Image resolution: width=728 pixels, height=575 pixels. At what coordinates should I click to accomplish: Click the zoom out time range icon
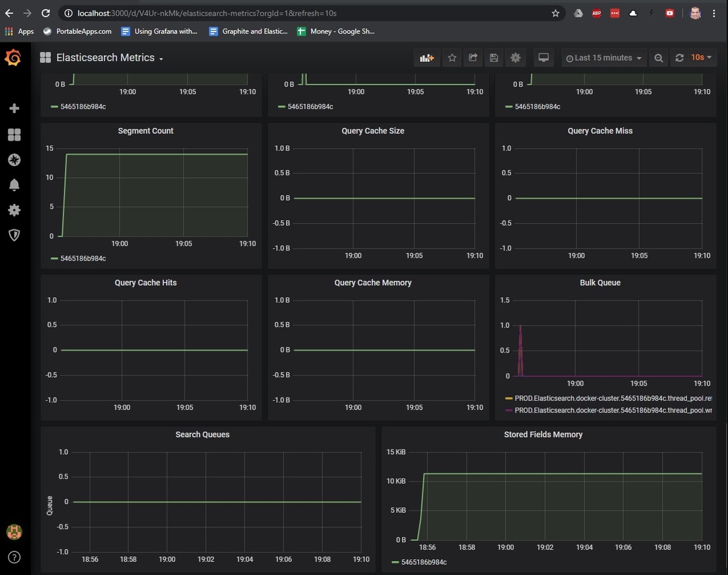[658, 58]
